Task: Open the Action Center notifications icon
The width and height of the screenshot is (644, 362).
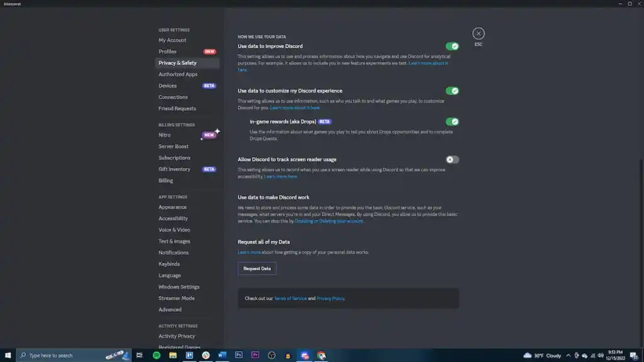Action: 634,356
